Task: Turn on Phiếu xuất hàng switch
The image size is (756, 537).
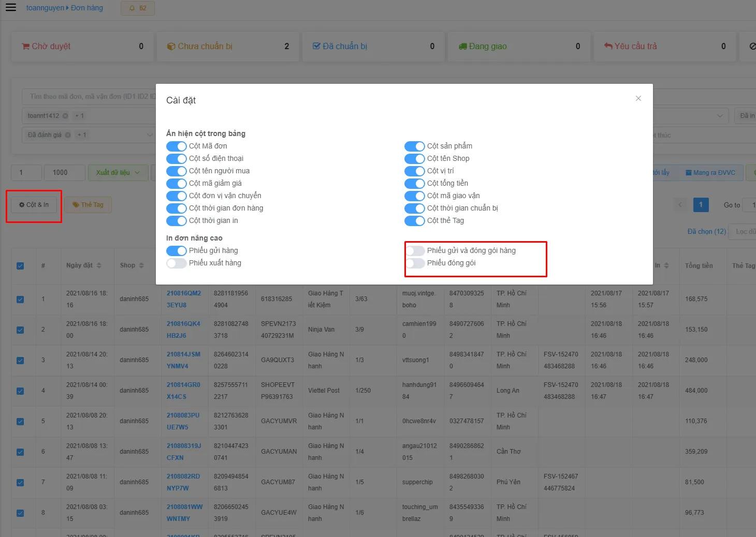Action: click(176, 263)
